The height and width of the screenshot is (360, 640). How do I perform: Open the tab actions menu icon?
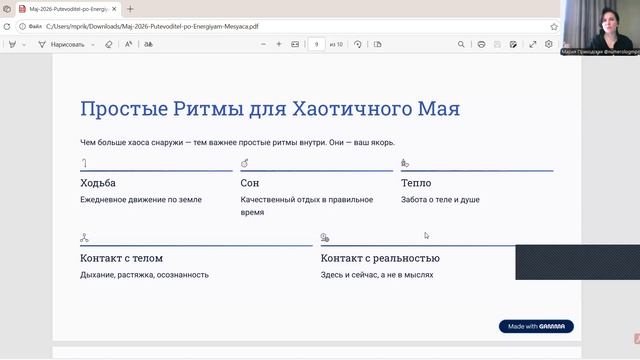pyautogui.click(x=7, y=9)
